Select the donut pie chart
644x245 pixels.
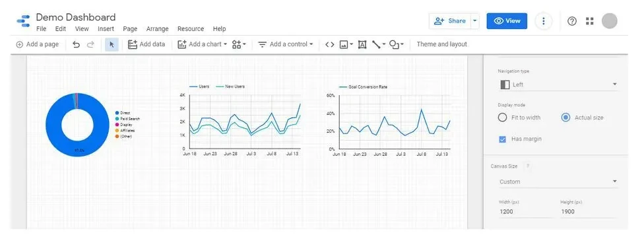tap(77, 125)
